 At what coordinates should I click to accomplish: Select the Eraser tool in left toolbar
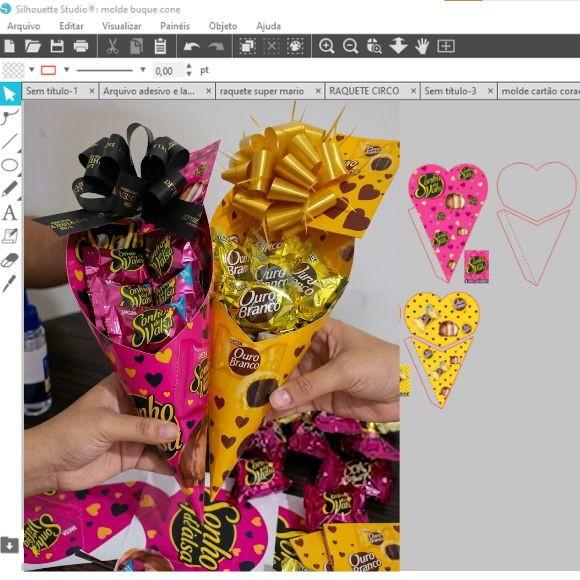coord(10,260)
